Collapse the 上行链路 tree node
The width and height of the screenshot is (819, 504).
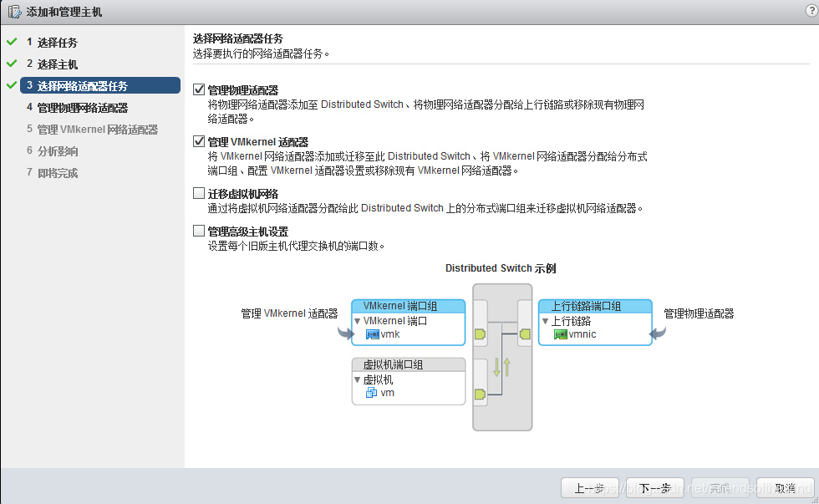click(x=545, y=321)
